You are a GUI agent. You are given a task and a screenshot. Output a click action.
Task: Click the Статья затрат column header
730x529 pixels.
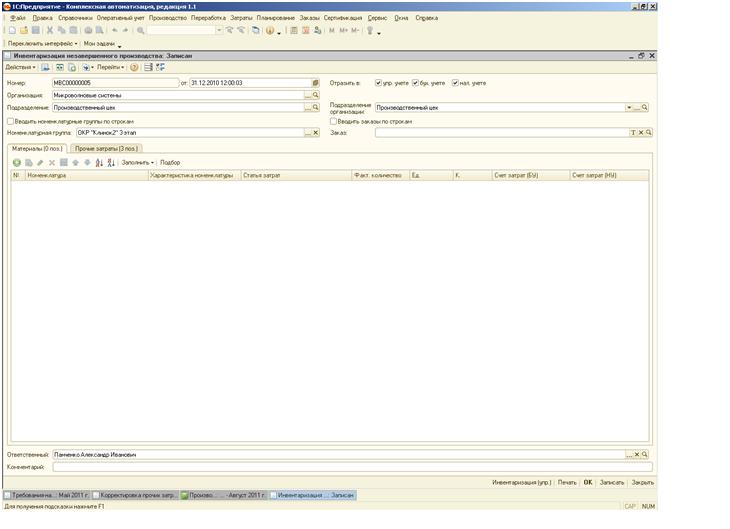point(296,176)
